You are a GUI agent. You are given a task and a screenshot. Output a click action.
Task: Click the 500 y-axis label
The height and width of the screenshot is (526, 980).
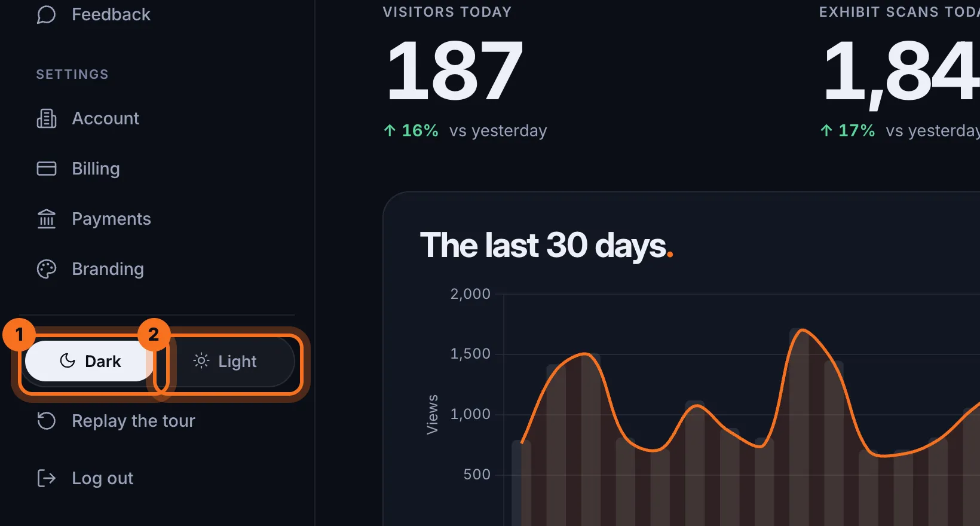(x=477, y=475)
